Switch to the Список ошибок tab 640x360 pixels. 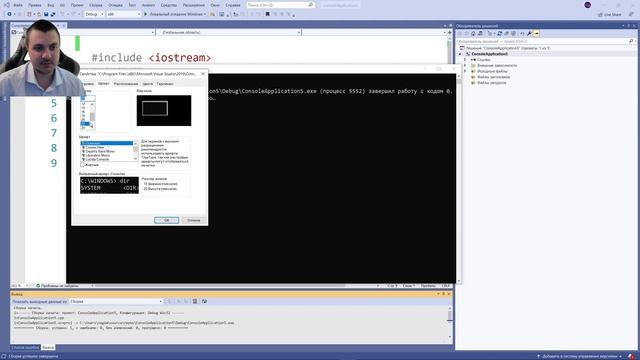[25, 347]
